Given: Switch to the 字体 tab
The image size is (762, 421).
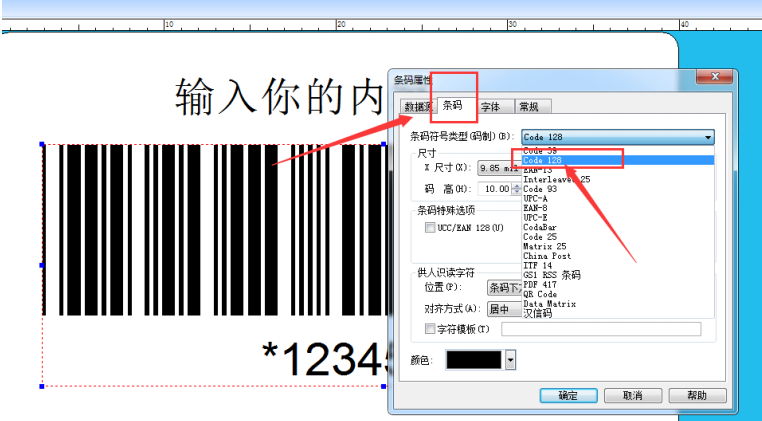Looking at the screenshot, I should click(491, 106).
